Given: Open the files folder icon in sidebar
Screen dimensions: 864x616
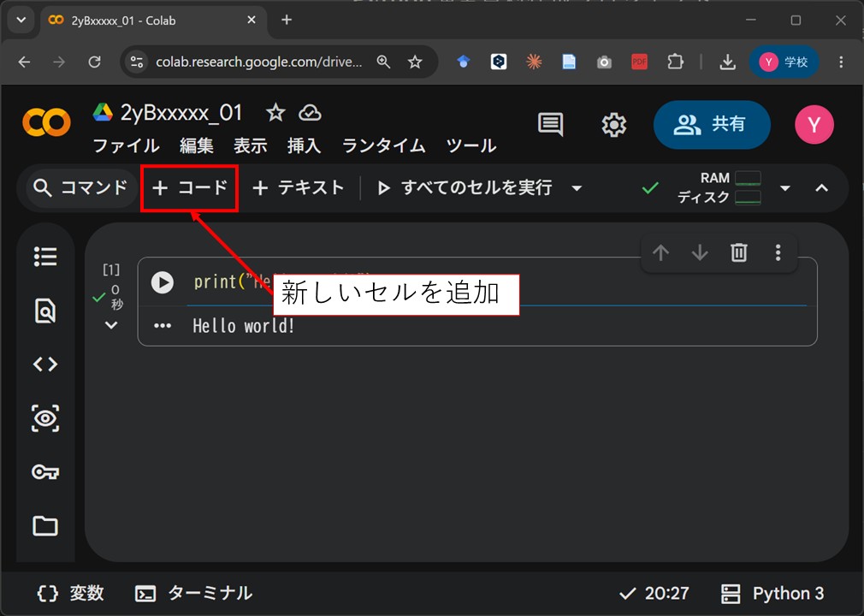Looking at the screenshot, I should point(45,526).
